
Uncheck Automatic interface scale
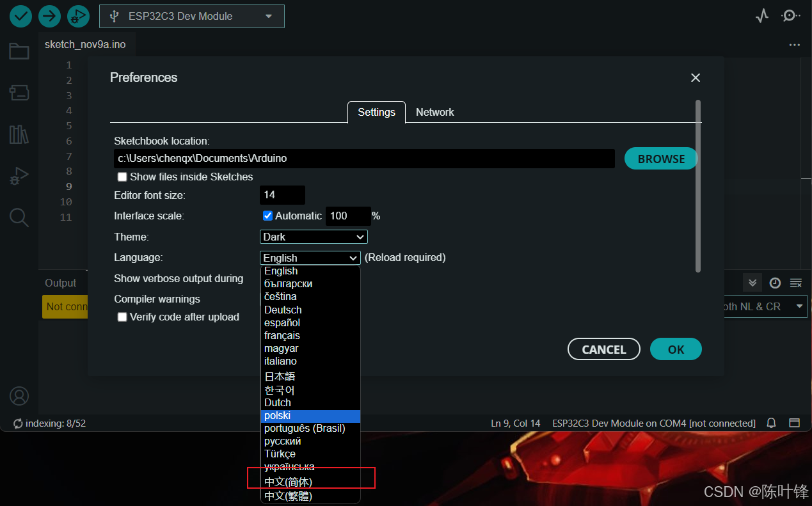click(x=268, y=216)
